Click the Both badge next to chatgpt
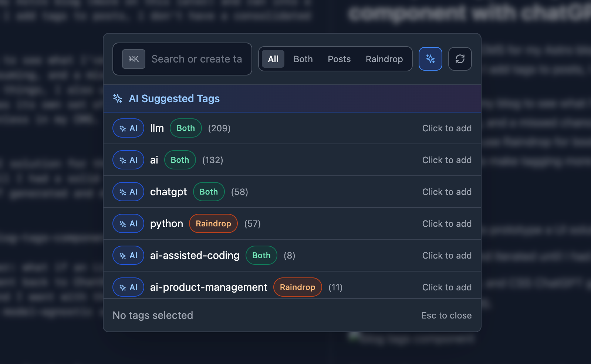 point(209,192)
